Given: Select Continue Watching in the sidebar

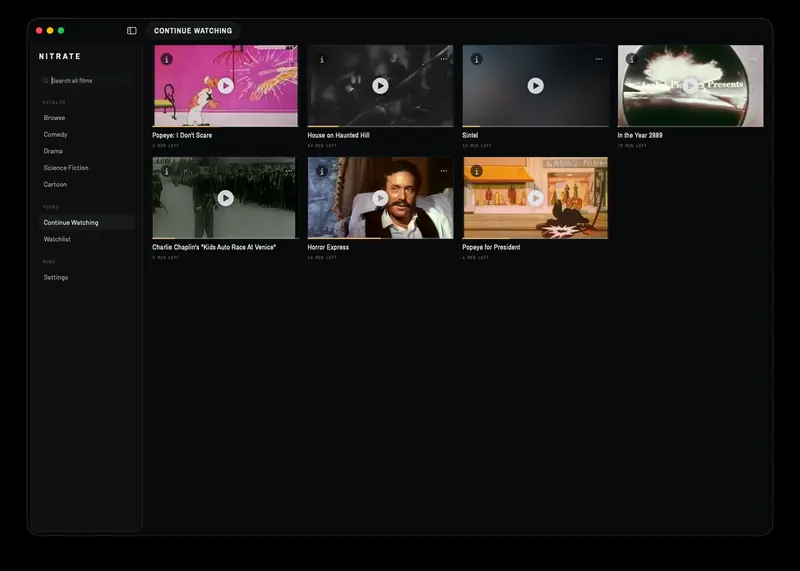Looking at the screenshot, I should [x=86, y=222].
